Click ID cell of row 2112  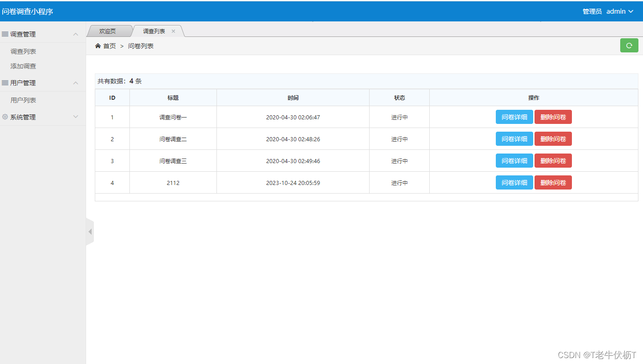(112, 183)
